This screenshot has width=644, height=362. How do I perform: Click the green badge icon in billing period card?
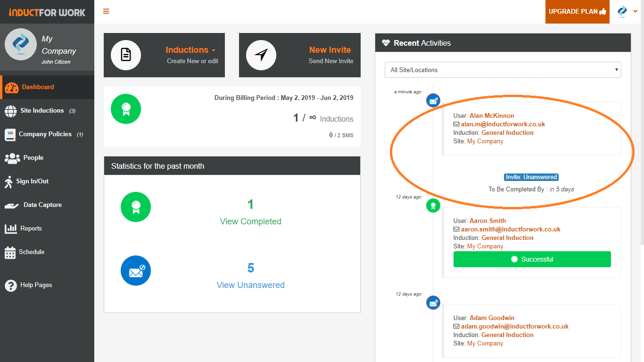pyautogui.click(x=126, y=109)
